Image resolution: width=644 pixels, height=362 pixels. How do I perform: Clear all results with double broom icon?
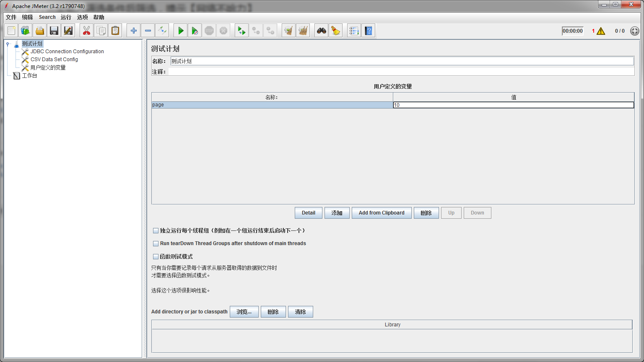(x=303, y=31)
